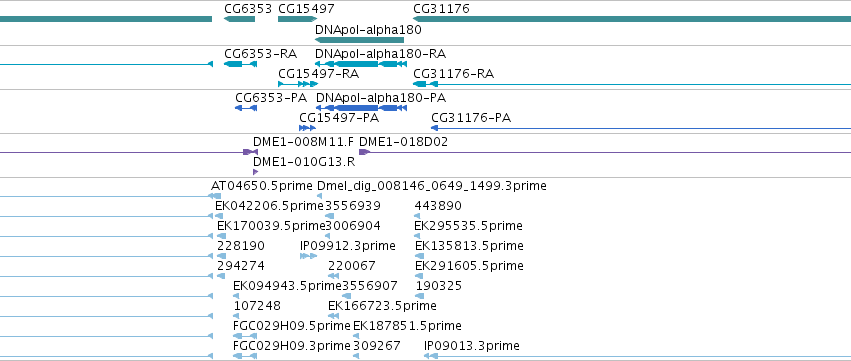Click DNApol-alpha180-RA transcript glyph
Screen dimensions: 851x361
pyautogui.click(x=360, y=64)
